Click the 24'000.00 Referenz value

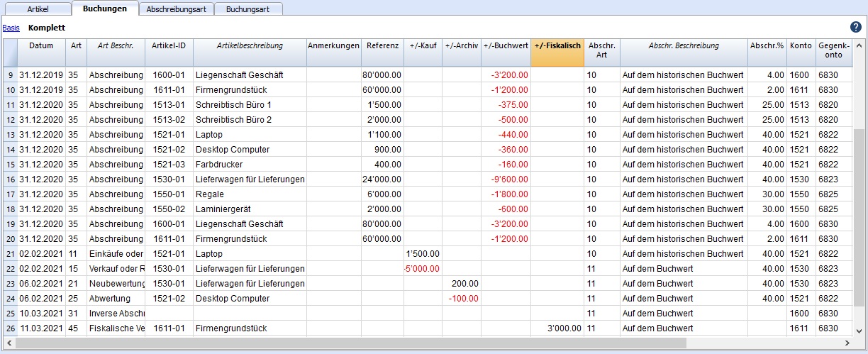383,179
